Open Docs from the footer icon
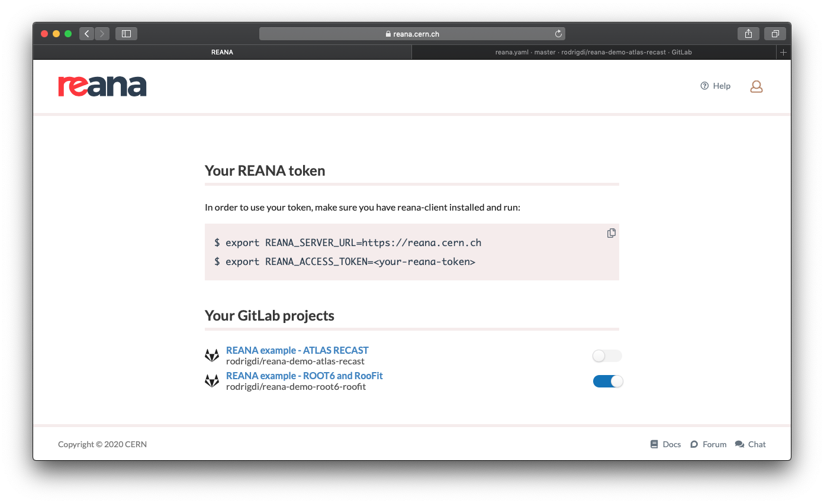This screenshot has height=504, width=824. click(x=654, y=444)
